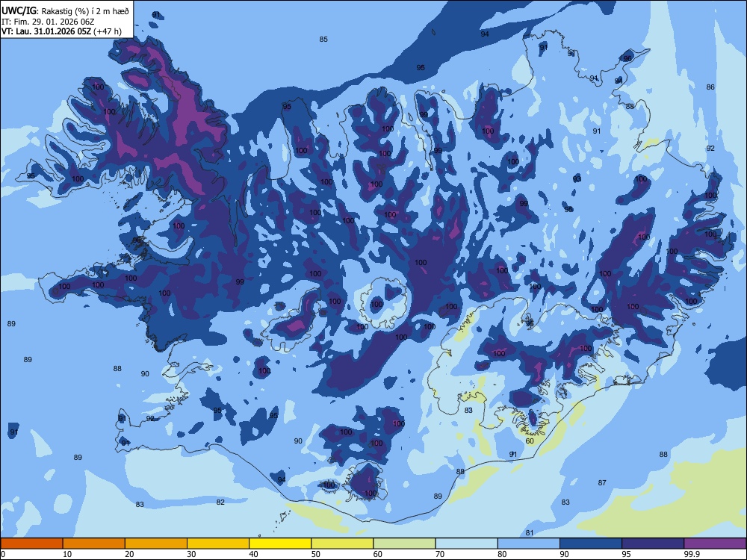Click the '85' humidity value over the sea
Screen dimensions: 747x560
pos(323,39)
